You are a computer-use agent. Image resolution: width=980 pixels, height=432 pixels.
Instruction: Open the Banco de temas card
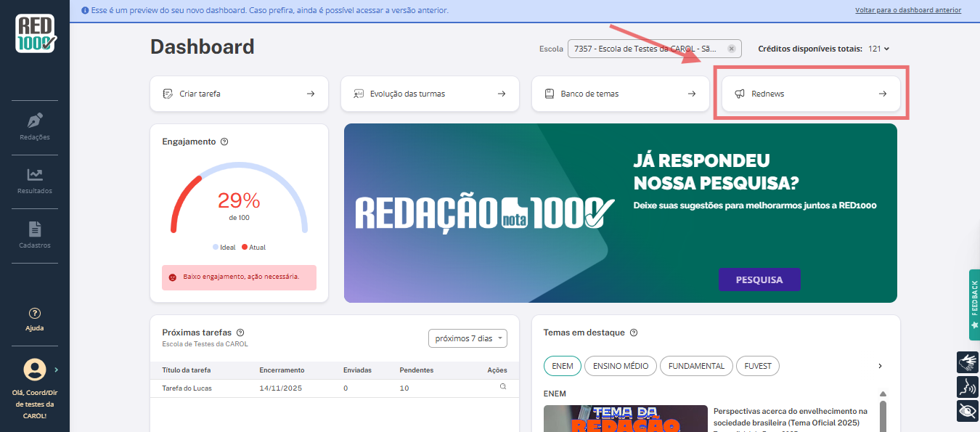point(621,94)
